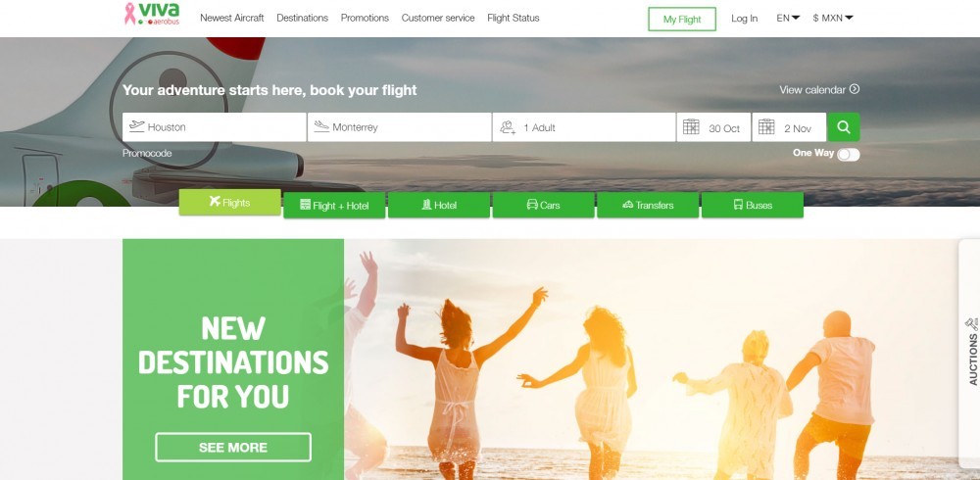Open the 1 Adult passenger selector
Screen dimensions: 980x480
click(x=584, y=127)
